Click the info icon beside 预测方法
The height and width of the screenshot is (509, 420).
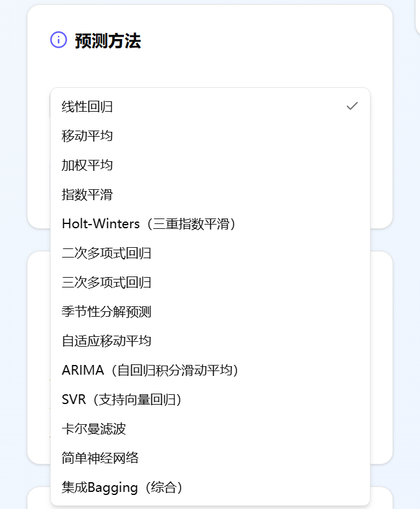(59, 40)
